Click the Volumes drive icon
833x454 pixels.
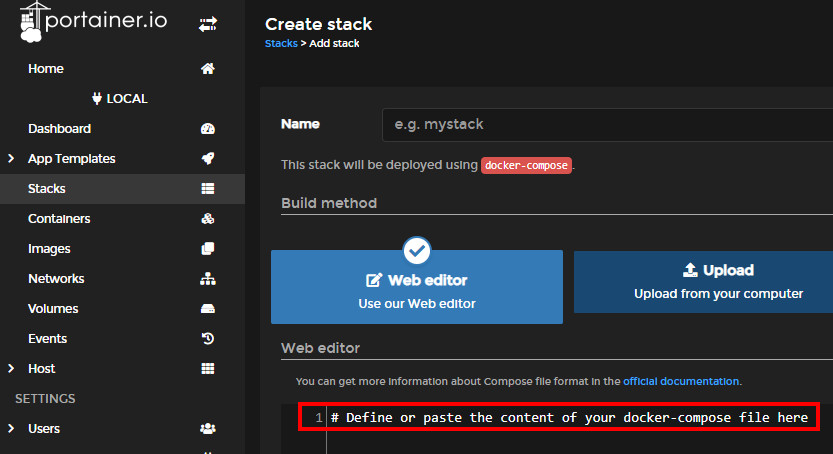[208, 309]
